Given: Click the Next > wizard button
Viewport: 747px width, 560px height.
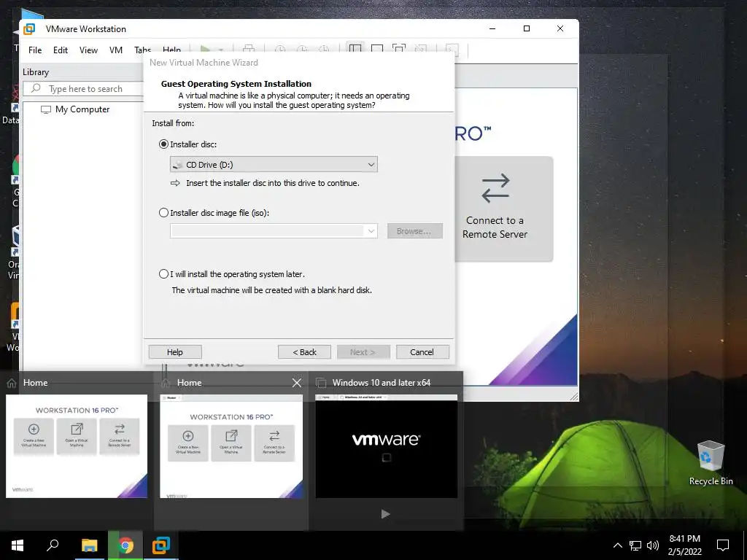Looking at the screenshot, I should (363, 352).
